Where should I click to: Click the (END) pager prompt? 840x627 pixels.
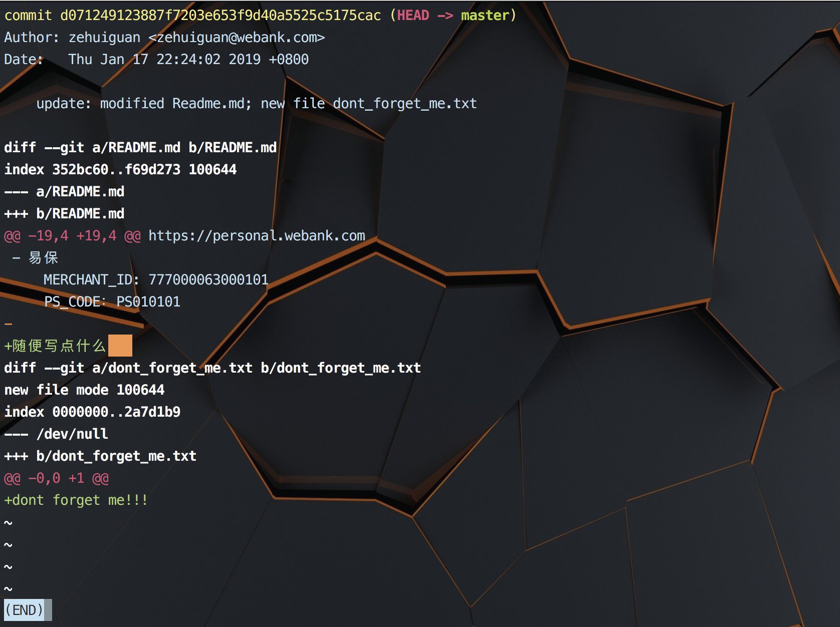point(24,610)
